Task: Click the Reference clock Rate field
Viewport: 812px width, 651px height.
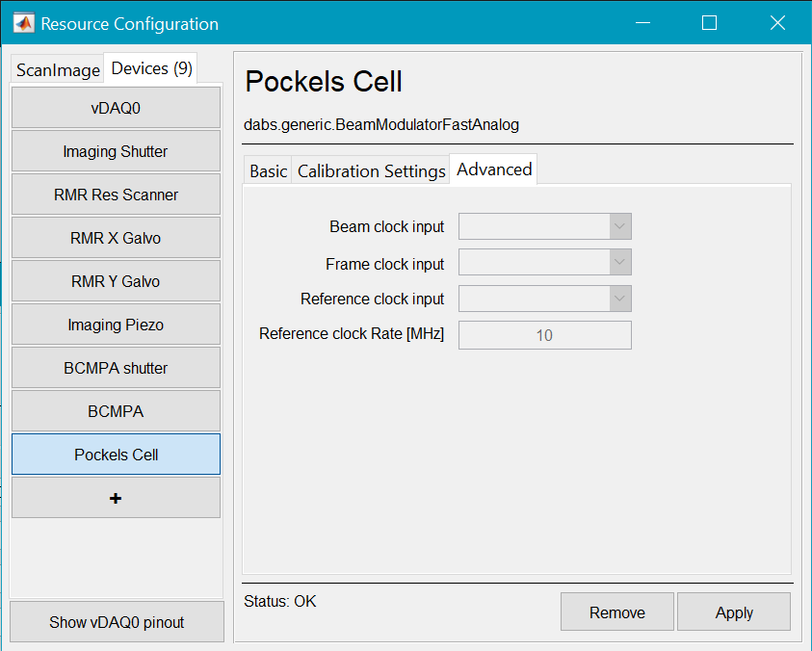Action: coord(544,335)
